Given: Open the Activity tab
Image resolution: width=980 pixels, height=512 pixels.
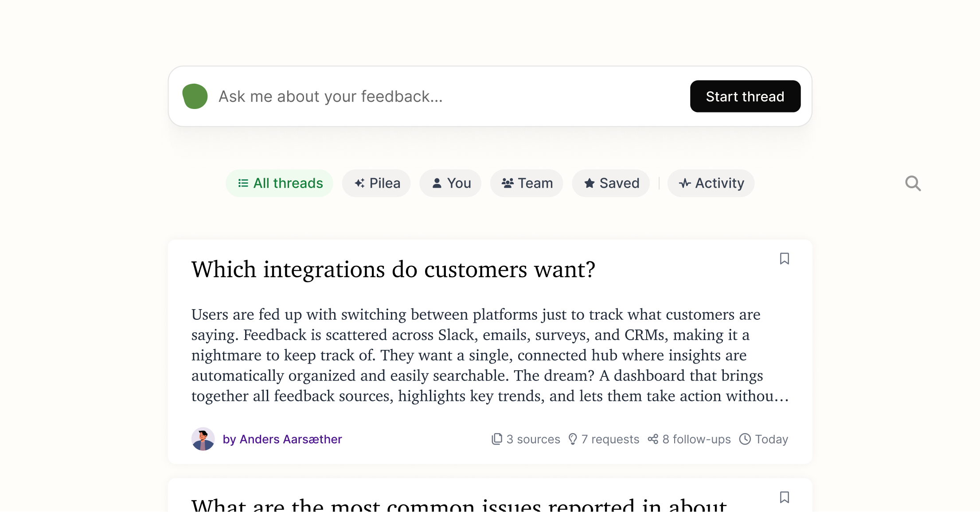Looking at the screenshot, I should pyautogui.click(x=711, y=183).
